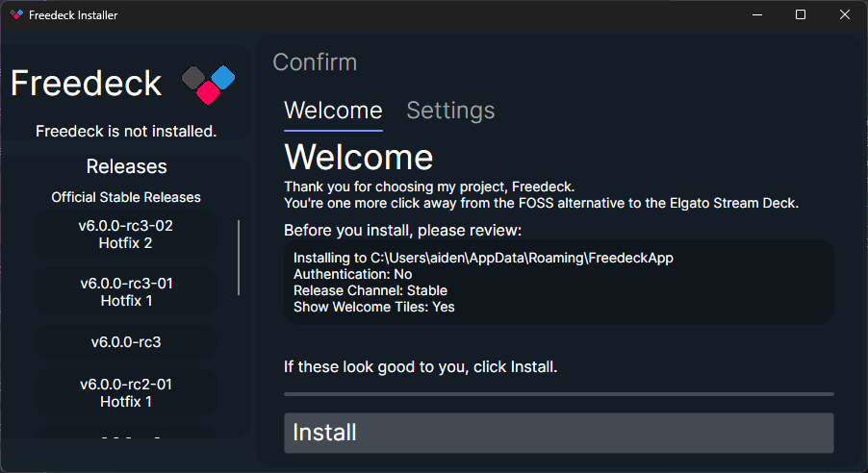The image size is (868, 473).
Task: Pick release v6.0.0-rc2-01 Hotfix 1
Action: 126,393
